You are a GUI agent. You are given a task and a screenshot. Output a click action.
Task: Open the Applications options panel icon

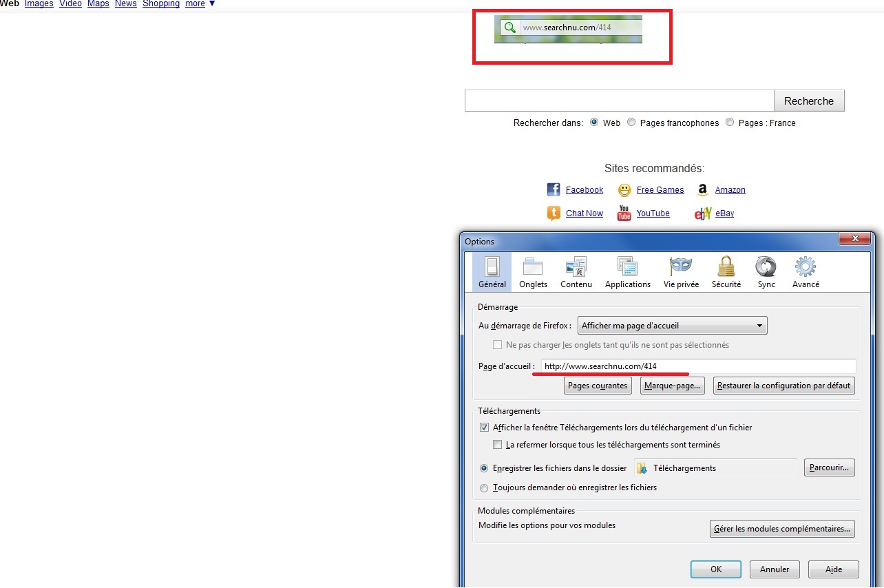(627, 267)
